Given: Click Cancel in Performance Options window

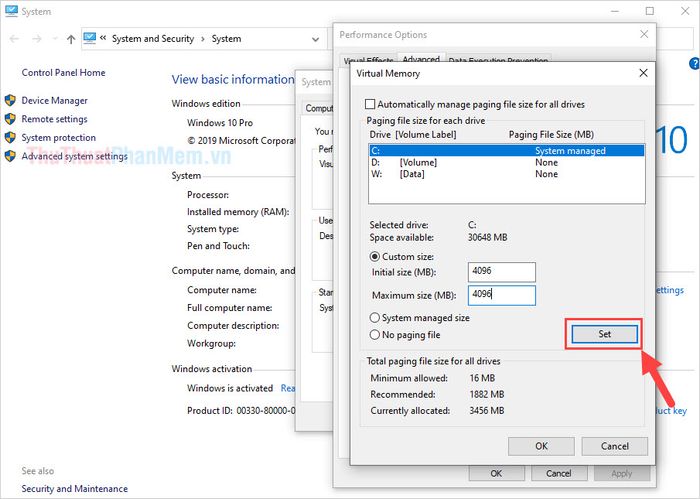Looking at the screenshot, I should coord(558,473).
